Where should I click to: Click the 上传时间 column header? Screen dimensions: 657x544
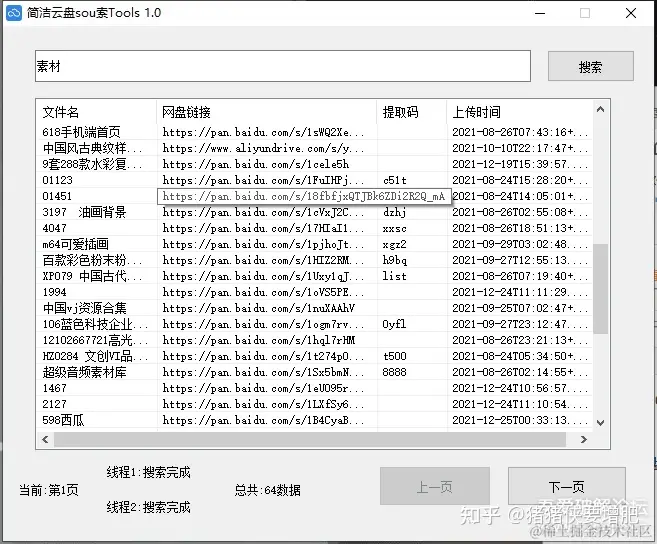click(520, 112)
